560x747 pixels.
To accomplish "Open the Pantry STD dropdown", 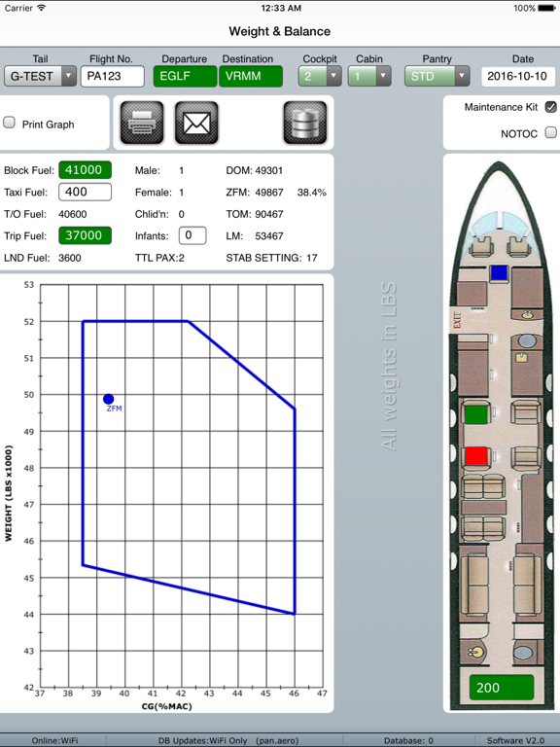I will click(437, 76).
